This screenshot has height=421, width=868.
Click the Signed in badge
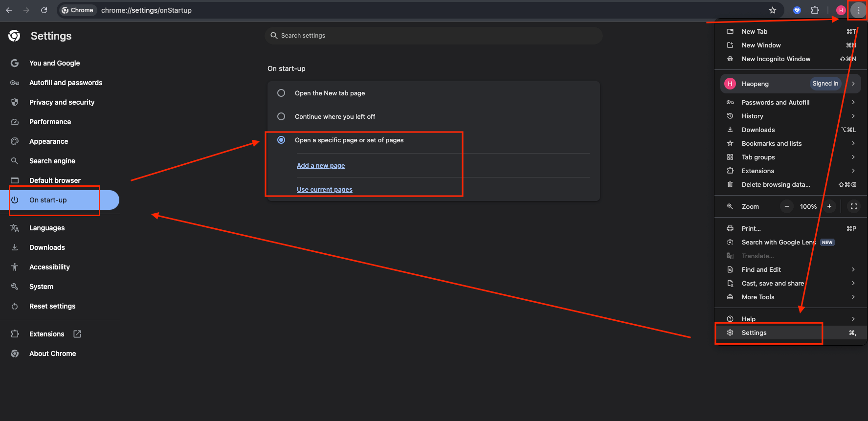point(825,84)
